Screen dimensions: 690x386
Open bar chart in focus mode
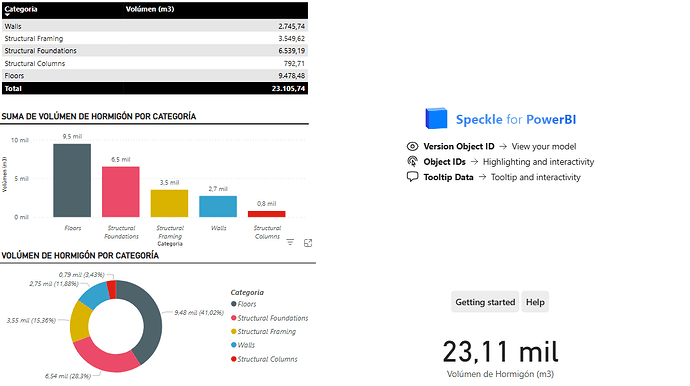click(x=308, y=243)
